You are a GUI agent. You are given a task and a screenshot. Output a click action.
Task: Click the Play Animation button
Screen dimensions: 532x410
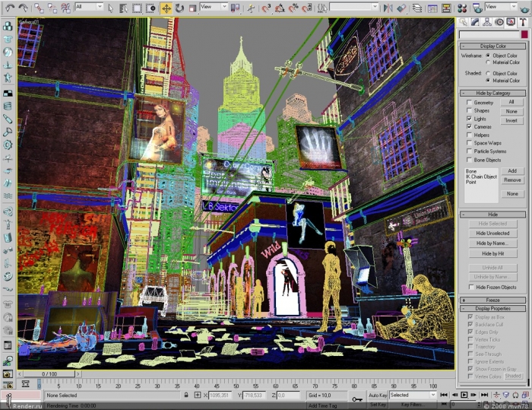click(464, 395)
